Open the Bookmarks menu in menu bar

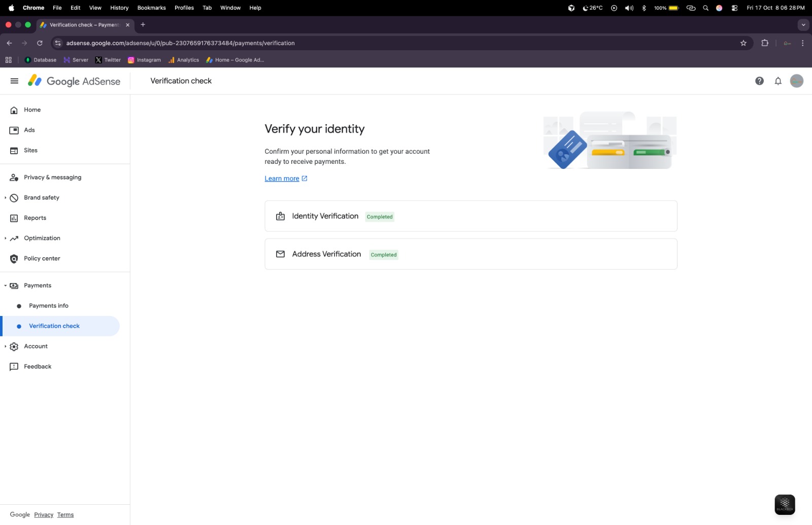[x=151, y=8]
